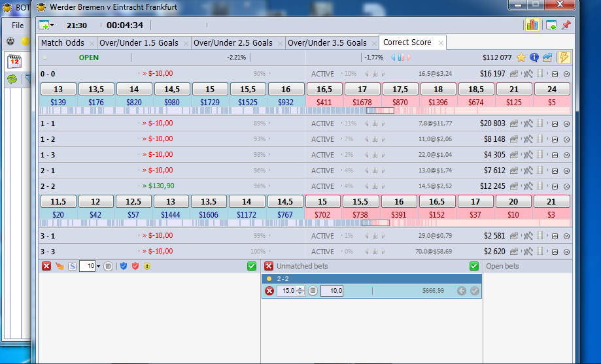The image size is (601, 364).
Task: Click trading tools icon in 2 - 1 row
Action: click(x=528, y=170)
